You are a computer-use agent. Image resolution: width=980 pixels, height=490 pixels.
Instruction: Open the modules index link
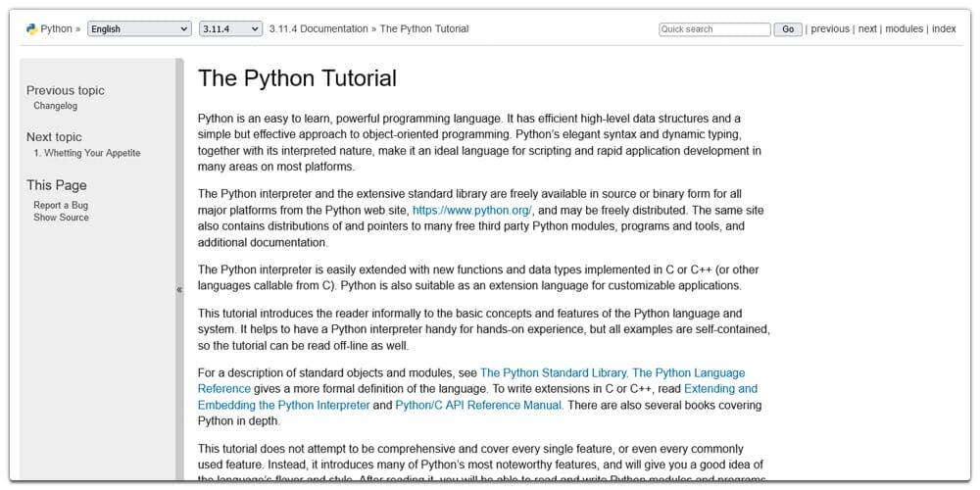click(905, 28)
